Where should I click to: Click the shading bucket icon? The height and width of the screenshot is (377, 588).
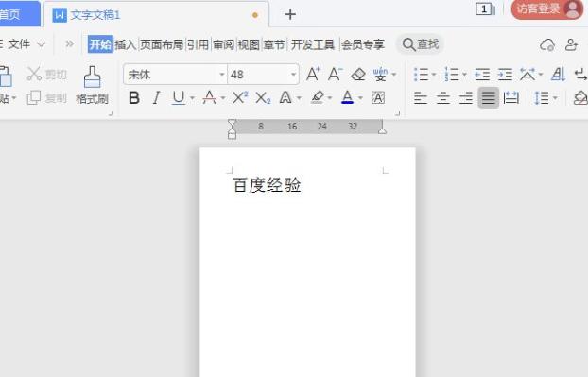coord(580,98)
